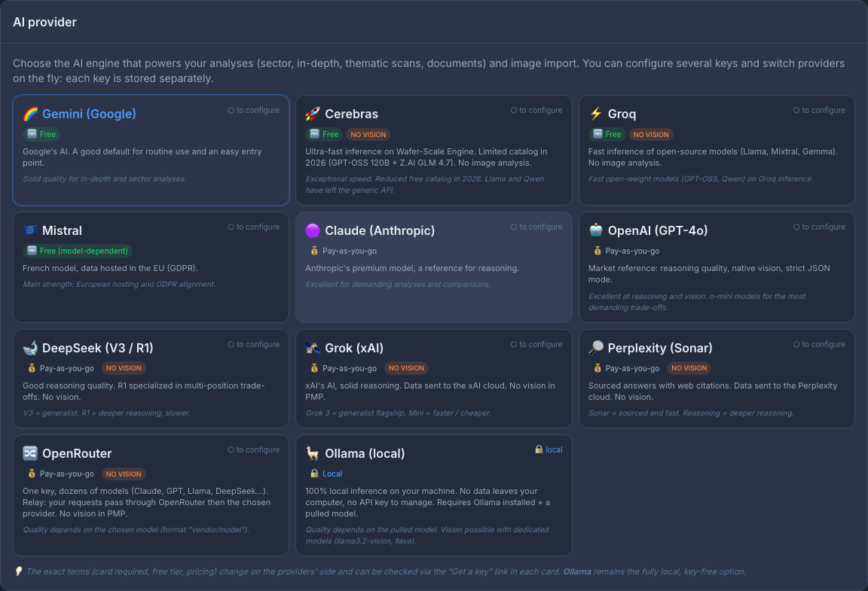Click Claude's 'to configure' status
The height and width of the screenshot is (591, 868).
pos(536,227)
